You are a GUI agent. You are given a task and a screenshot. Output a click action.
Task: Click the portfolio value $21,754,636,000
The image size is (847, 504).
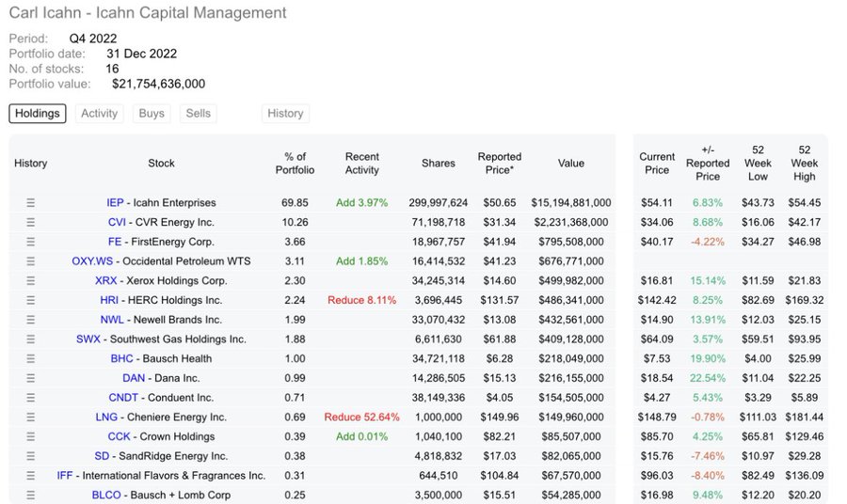click(x=159, y=84)
